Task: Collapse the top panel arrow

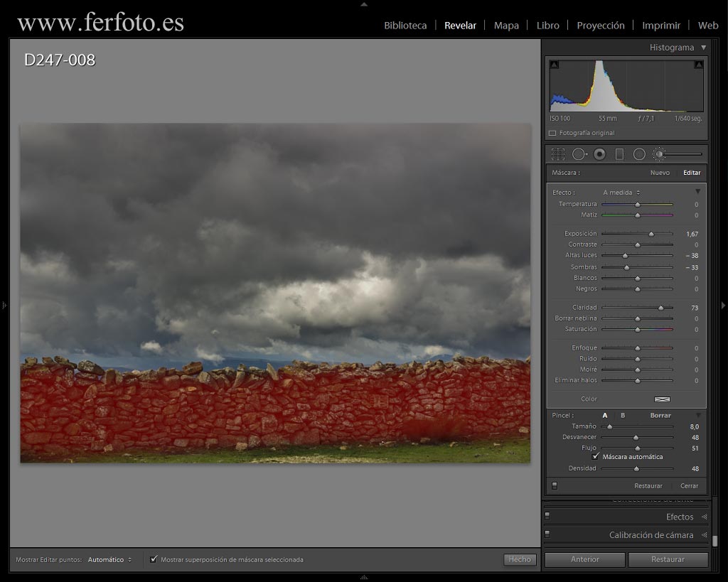Action: [364, 4]
